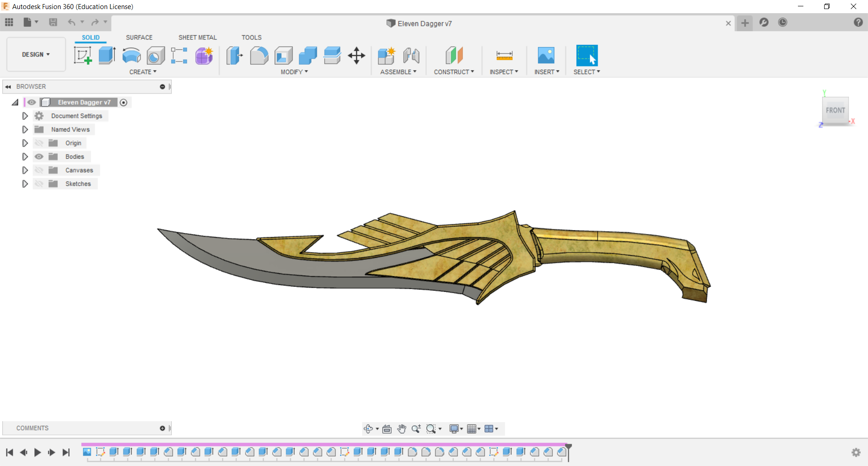Select the Rectangular Pattern tool
This screenshot has height=466, width=868.
tap(179, 56)
